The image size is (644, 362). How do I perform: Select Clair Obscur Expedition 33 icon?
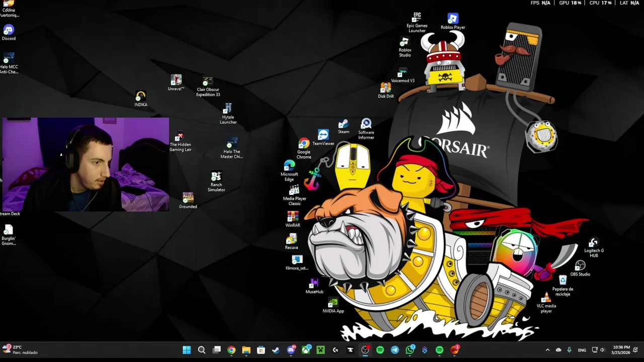click(208, 87)
